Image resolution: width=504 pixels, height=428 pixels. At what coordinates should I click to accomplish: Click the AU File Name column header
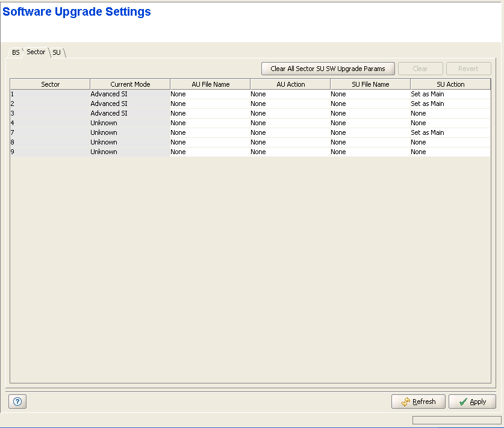click(210, 84)
